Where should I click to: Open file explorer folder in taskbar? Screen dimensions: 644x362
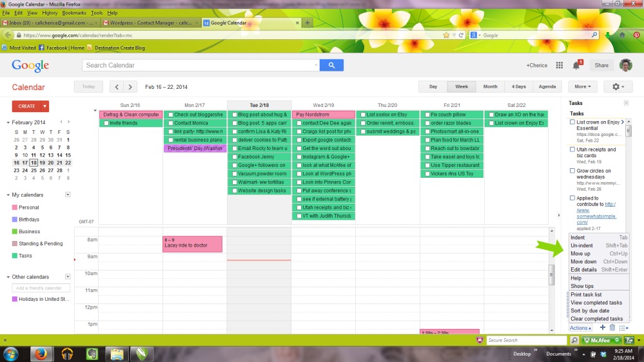click(x=117, y=354)
